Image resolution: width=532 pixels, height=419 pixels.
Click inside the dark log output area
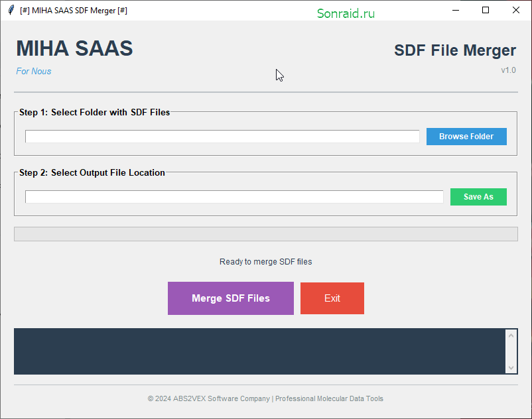click(259, 351)
